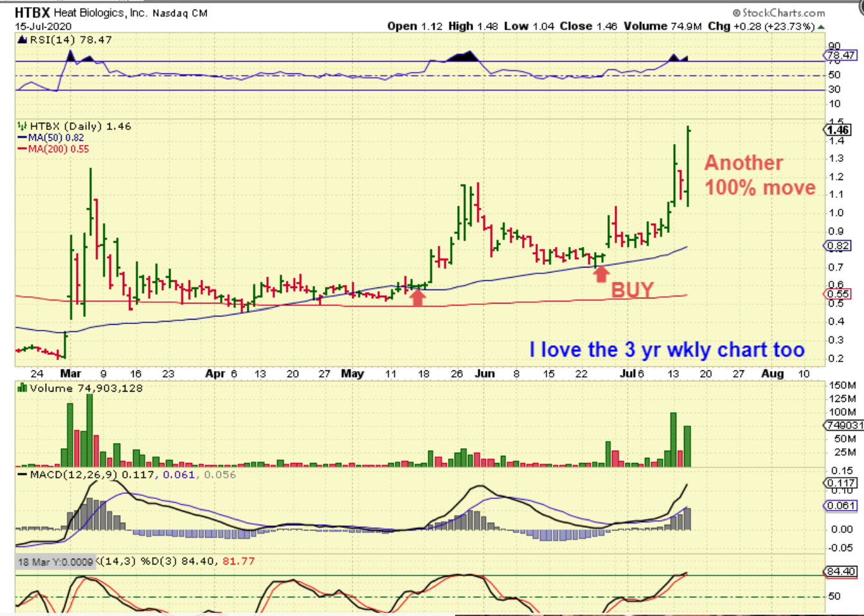Click the 84.40 stochastic value tag
864x616 pixels.
pos(841,572)
